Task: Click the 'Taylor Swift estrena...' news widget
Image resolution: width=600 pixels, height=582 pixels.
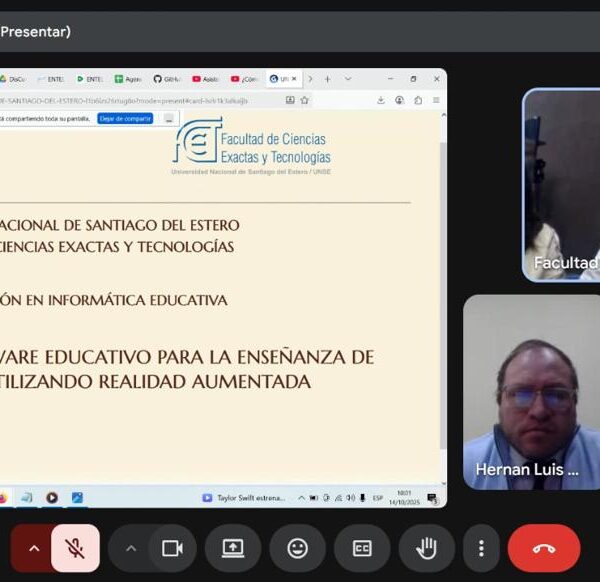Action: tap(244, 498)
